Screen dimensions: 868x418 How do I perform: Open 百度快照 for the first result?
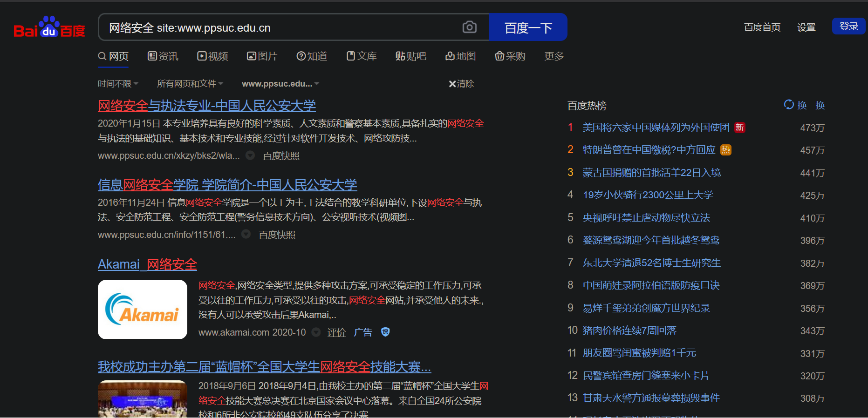[x=281, y=156]
